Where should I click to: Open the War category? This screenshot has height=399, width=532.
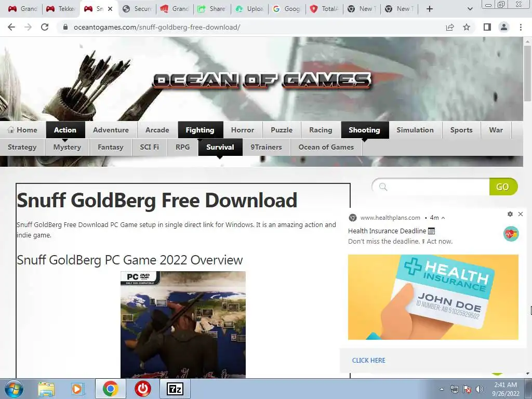click(x=496, y=130)
